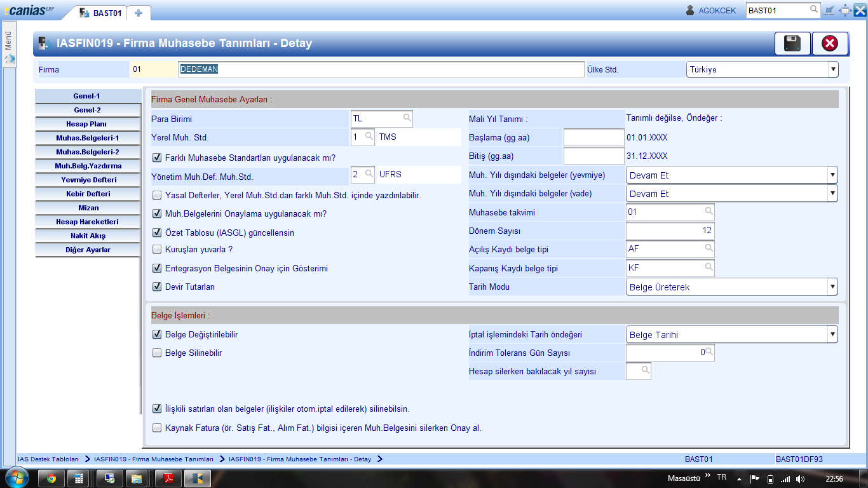
Task: Open the Hesap Planı tab
Action: tap(88, 124)
